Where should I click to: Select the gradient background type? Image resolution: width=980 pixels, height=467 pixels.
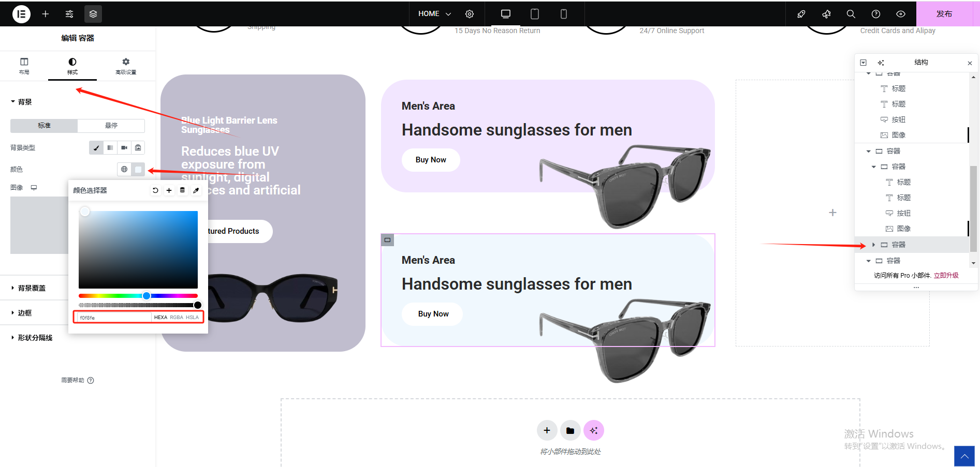(110, 148)
